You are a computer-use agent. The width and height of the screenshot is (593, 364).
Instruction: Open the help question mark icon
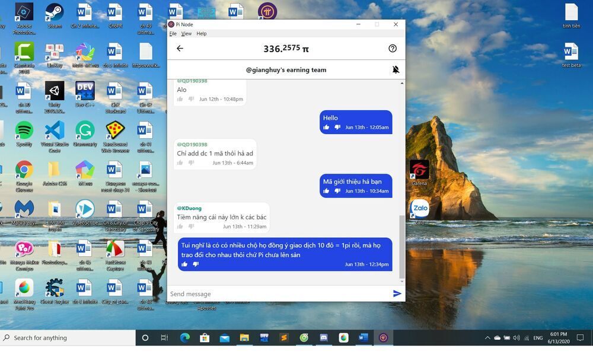392,49
